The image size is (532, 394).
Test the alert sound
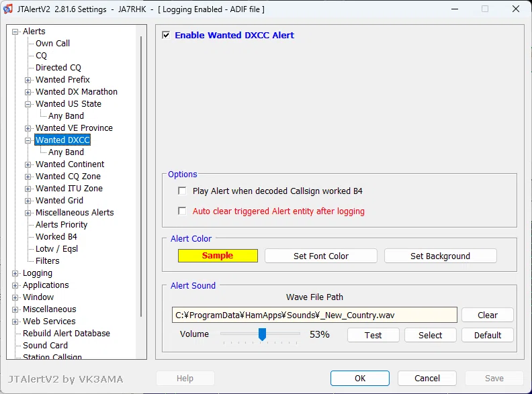coord(373,336)
